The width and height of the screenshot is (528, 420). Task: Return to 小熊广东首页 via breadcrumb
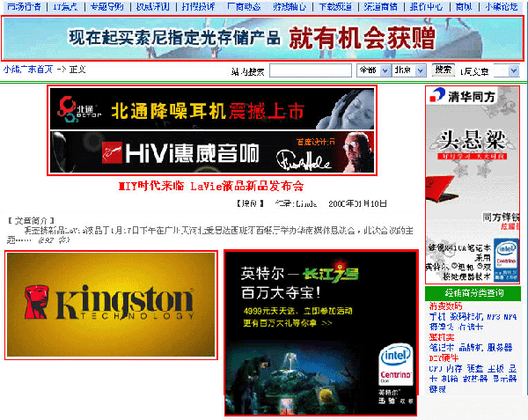coord(28,70)
